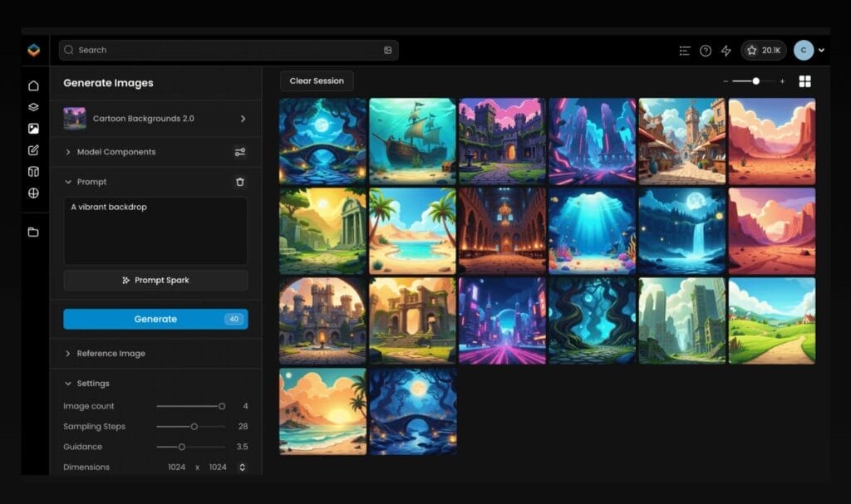Image resolution: width=851 pixels, height=504 pixels.
Task: Open the 20.1K star credits badge
Action: pyautogui.click(x=764, y=51)
